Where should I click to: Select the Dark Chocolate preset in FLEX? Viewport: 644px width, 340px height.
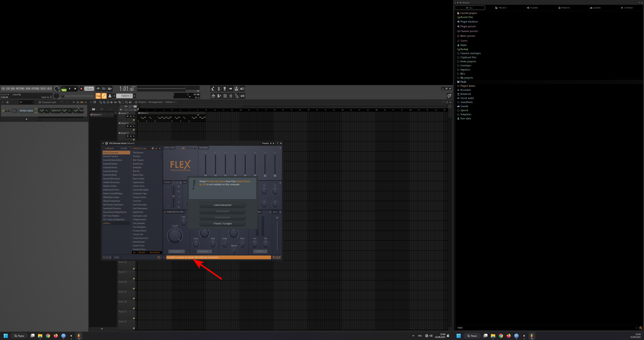pos(139,205)
